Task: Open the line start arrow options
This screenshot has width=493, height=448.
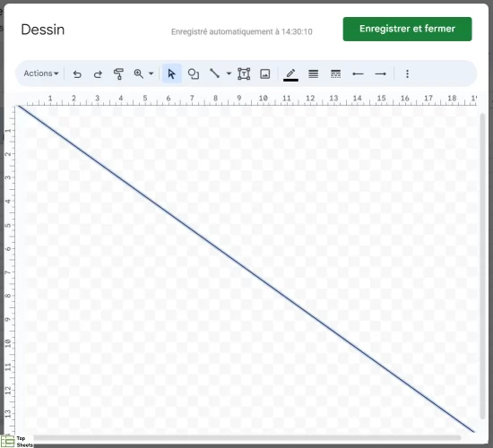Action: coord(358,73)
